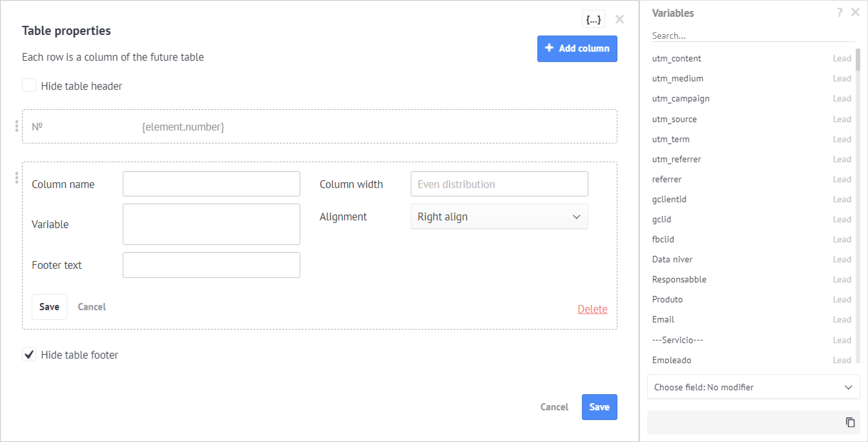Cancel the Table properties dialog
Viewport: 868px width, 442px height.
click(x=554, y=407)
